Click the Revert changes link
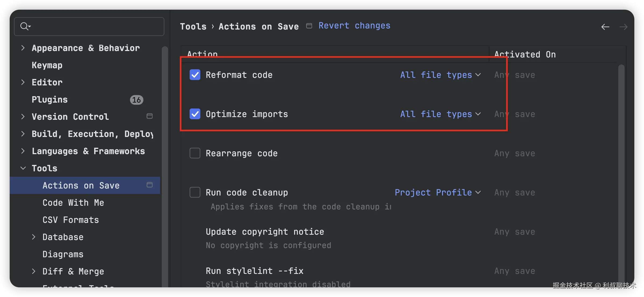This screenshot has width=644, height=297. tap(354, 26)
